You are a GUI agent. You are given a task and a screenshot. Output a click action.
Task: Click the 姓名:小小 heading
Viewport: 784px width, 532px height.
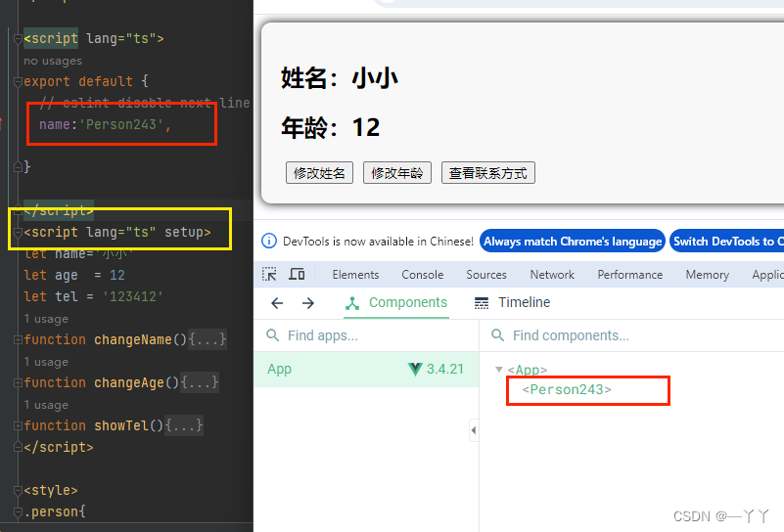coord(339,78)
